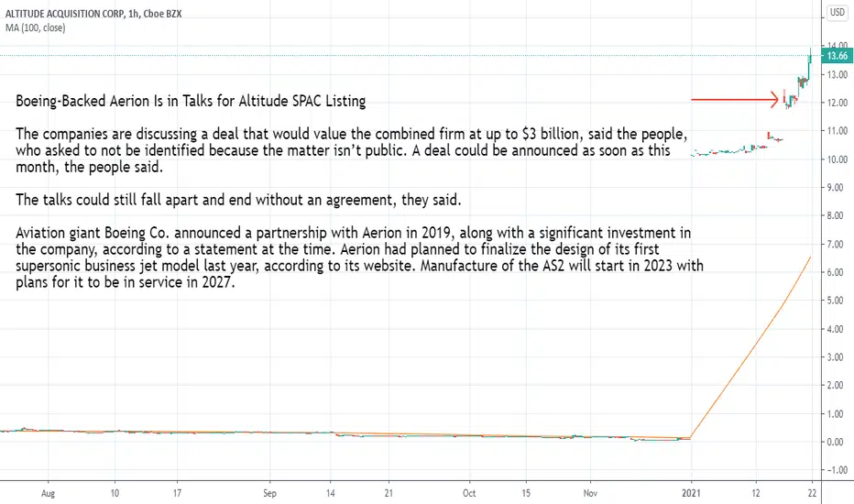Click the Sep label on time axis
Image resolution: width=854 pixels, height=504 pixels.
click(x=269, y=494)
